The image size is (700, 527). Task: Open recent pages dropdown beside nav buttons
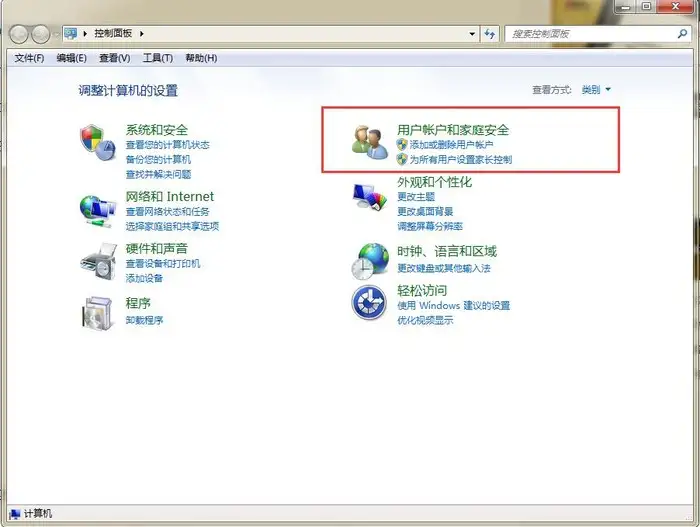pos(56,34)
